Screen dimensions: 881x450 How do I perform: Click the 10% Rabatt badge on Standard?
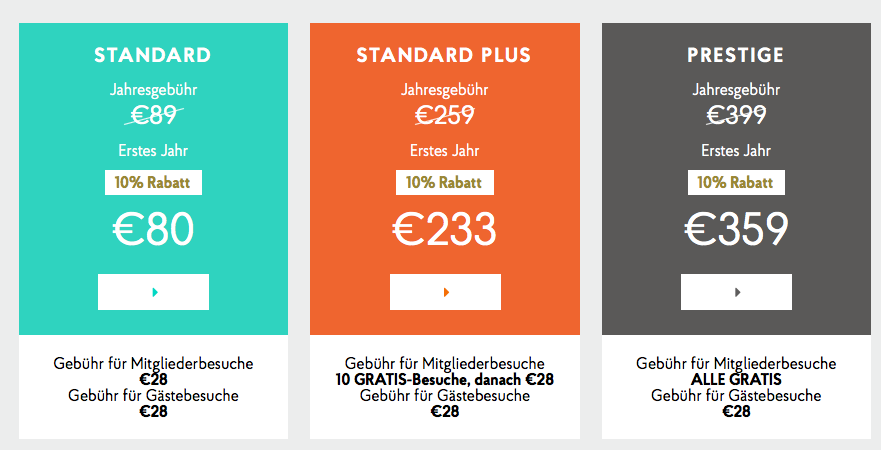(153, 183)
